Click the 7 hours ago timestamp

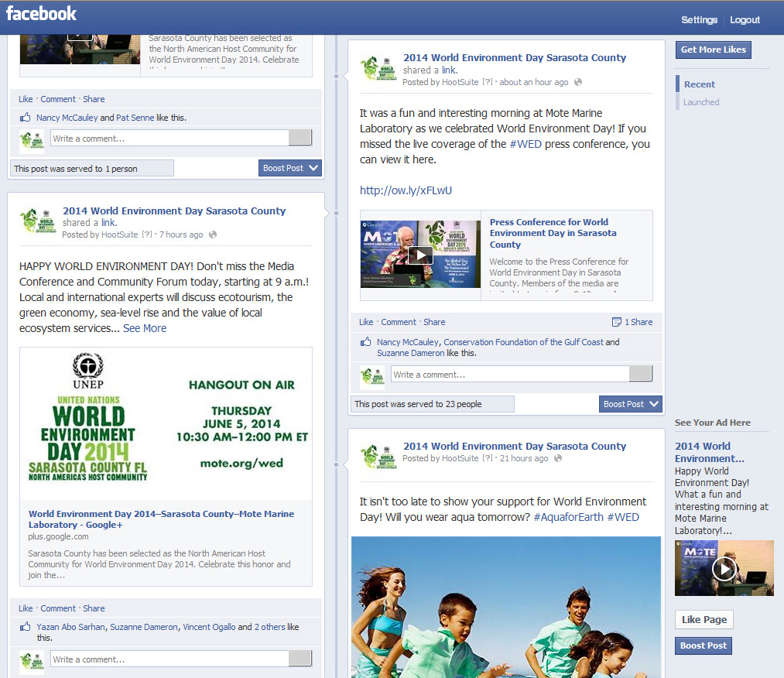coord(181,235)
